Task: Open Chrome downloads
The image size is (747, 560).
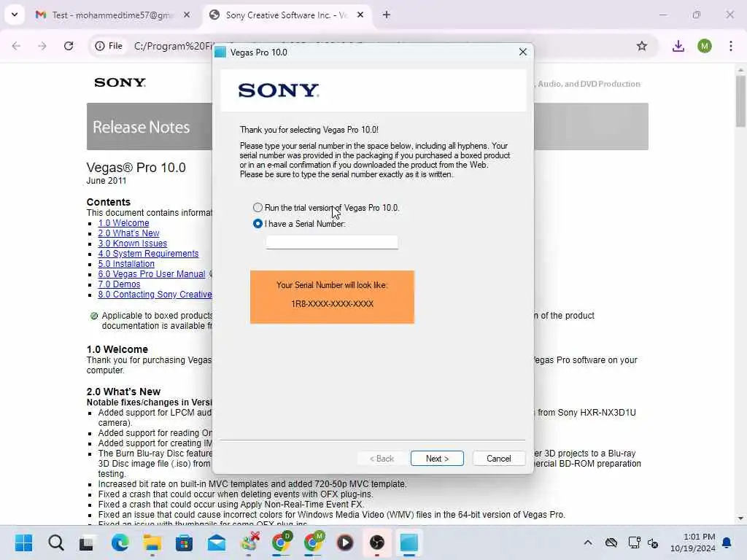Action: pyautogui.click(x=678, y=46)
